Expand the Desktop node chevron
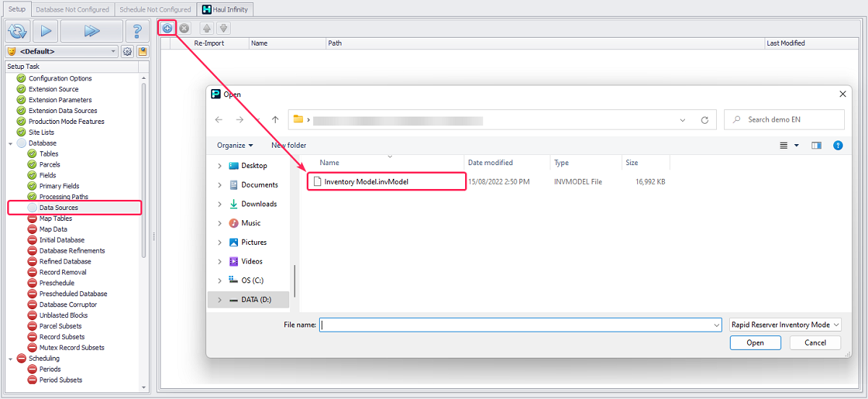 pos(220,166)
